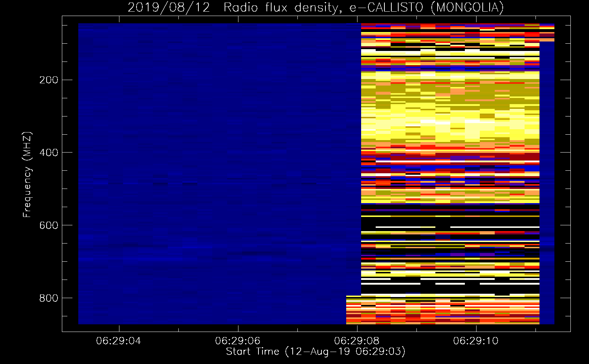
Task: Click the 06:29:04 time tick label
Action: [x=119, y=341]
